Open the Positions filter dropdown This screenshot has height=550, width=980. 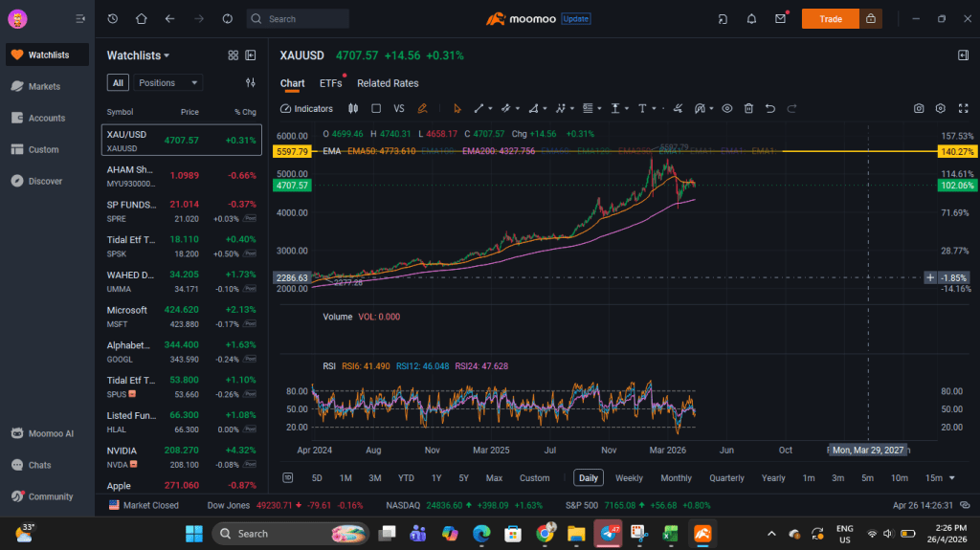(x=167, y=82)
